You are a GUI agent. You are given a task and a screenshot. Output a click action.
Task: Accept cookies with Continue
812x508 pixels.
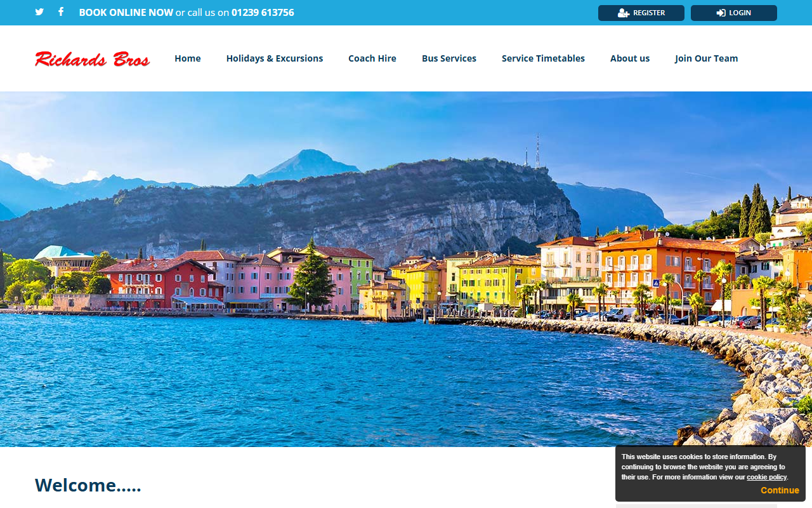[x=780, y=490]
